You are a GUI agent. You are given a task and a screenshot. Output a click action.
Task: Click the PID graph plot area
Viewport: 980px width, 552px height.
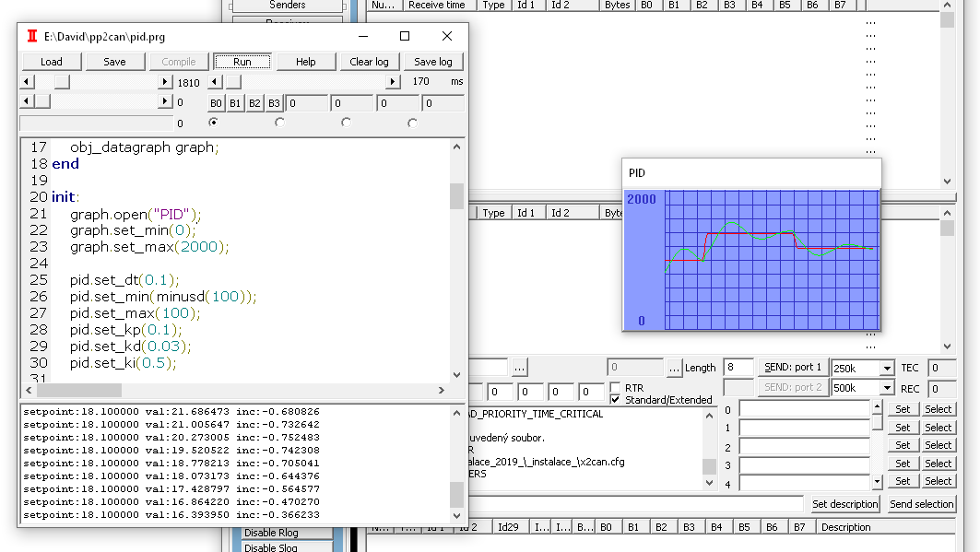pos(772,260)
